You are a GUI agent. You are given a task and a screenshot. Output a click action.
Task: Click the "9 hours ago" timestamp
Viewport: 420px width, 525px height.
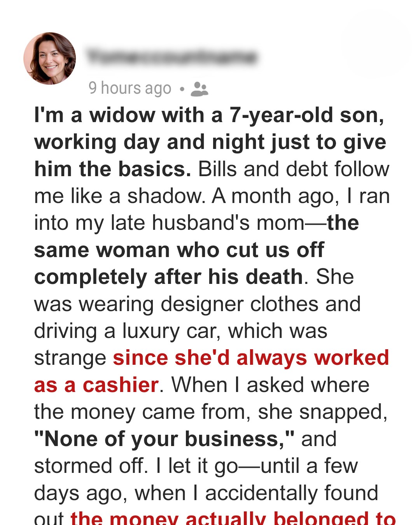tap(130, 88)
